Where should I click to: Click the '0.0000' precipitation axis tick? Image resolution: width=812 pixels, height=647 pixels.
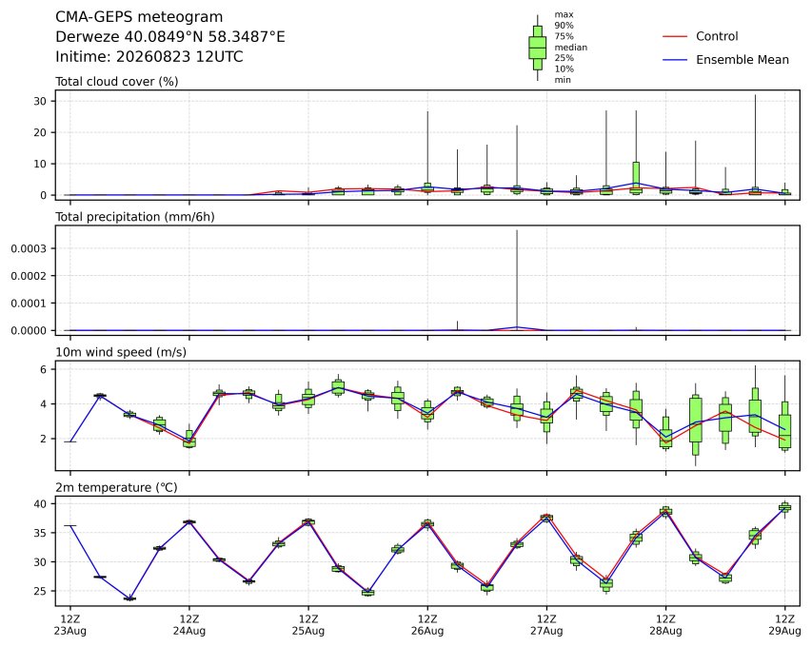tap(29, 331)
